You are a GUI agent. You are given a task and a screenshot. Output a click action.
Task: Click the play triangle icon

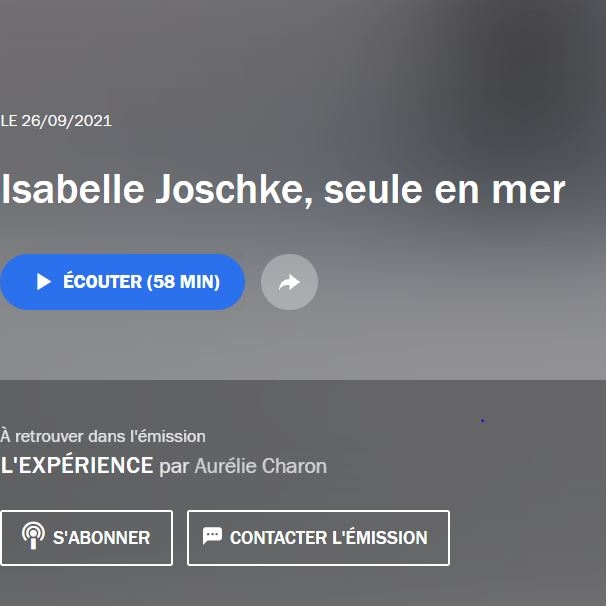[44, 281]
